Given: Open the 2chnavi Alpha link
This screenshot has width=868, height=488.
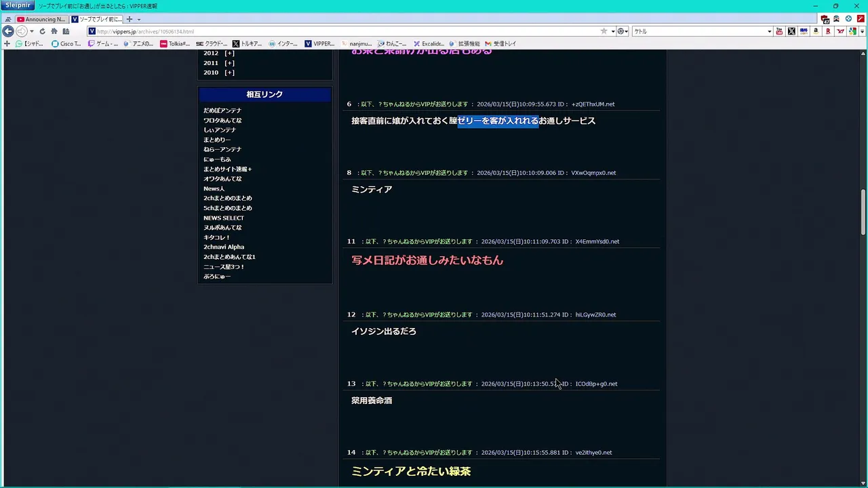Looking at the screenshot, I should tap(224, 247).
